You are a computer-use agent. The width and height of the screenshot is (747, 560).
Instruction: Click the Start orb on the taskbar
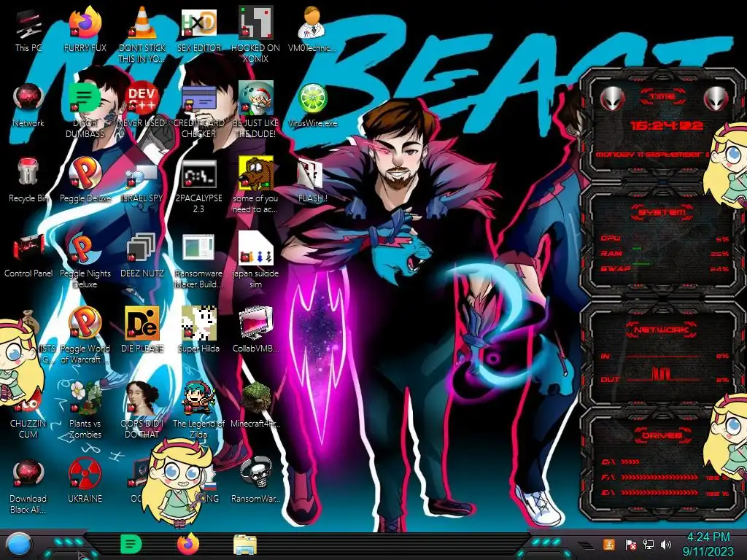point(20,545)
